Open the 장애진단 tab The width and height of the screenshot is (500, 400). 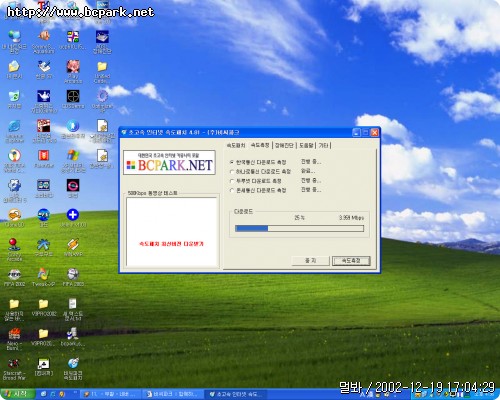[284, 145]
